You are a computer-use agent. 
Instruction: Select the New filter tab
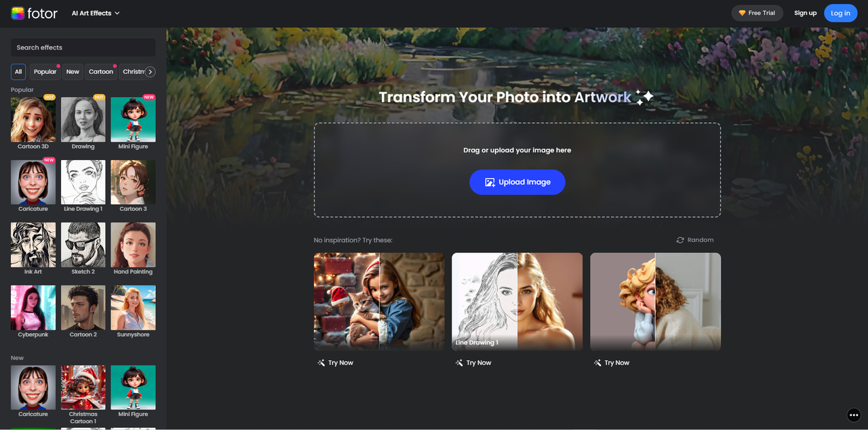tap(73, 71)
